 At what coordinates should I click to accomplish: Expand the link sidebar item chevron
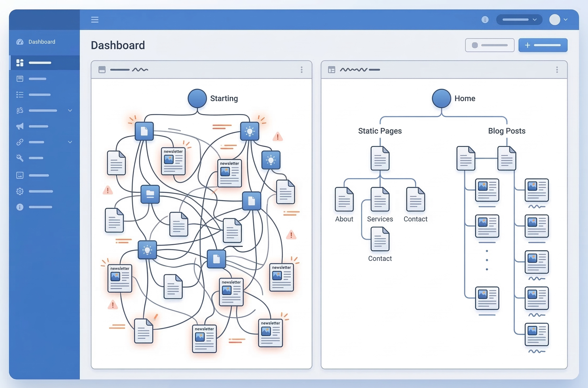point(70,142)
